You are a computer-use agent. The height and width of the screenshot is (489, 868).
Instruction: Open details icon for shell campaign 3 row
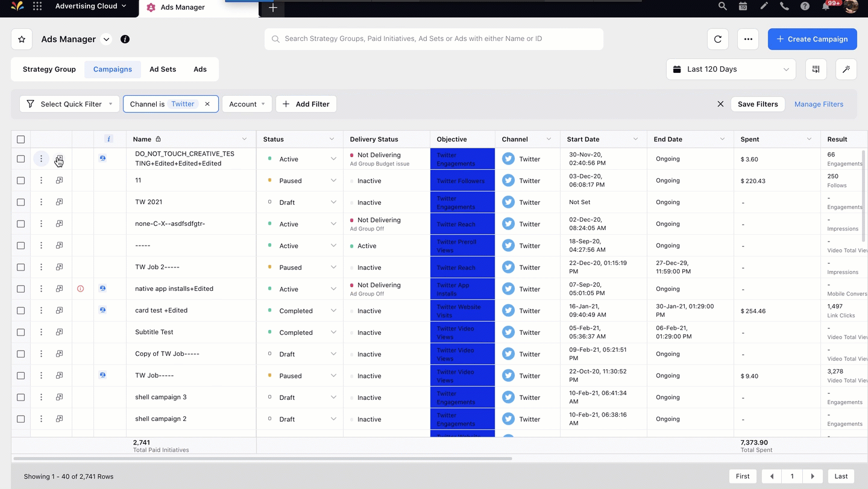pos(59,397)
